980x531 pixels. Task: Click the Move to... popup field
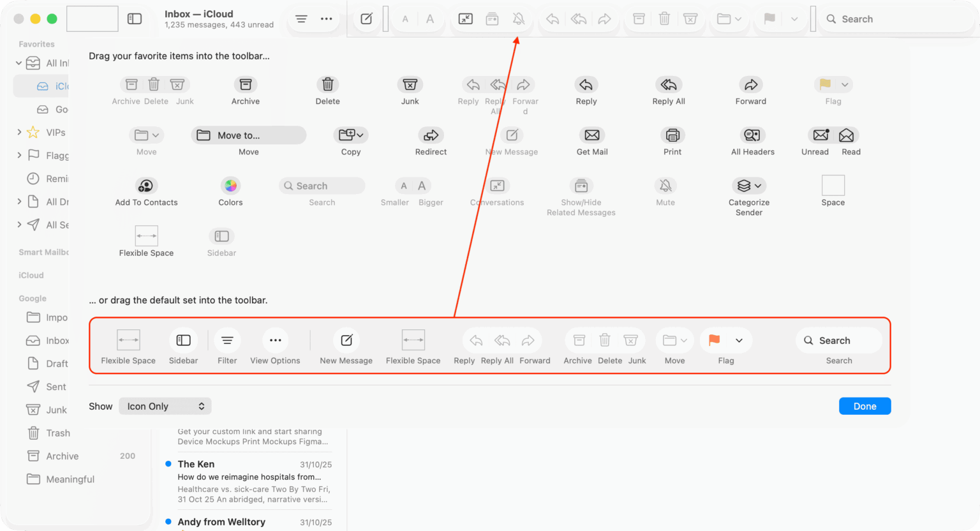pos(248,135)
